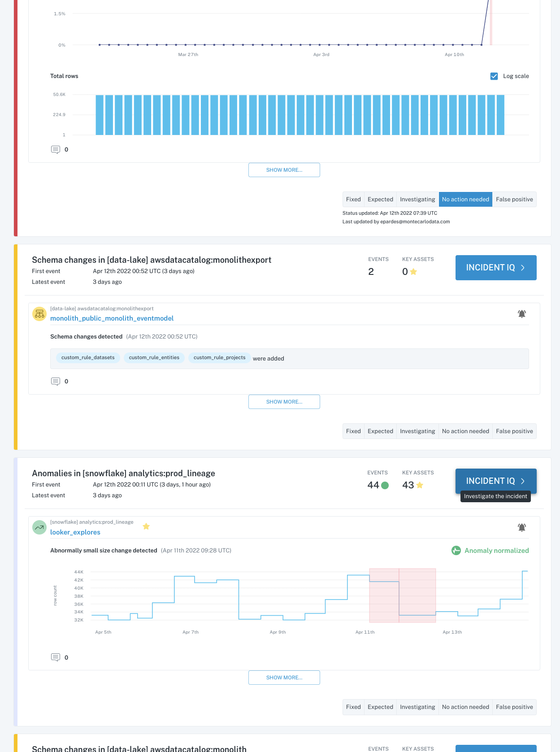The height and width of the screenshot is (752, 560).
Task: Mark monolithexport incident as False positive
Action: pos(514,431)
